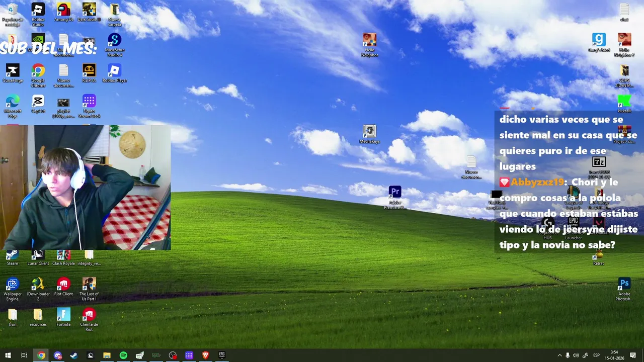Image resolution: width=644 pixels, height=362 pixels.
Task: Open the Windows notification center
Action: [x=633, y=355]
